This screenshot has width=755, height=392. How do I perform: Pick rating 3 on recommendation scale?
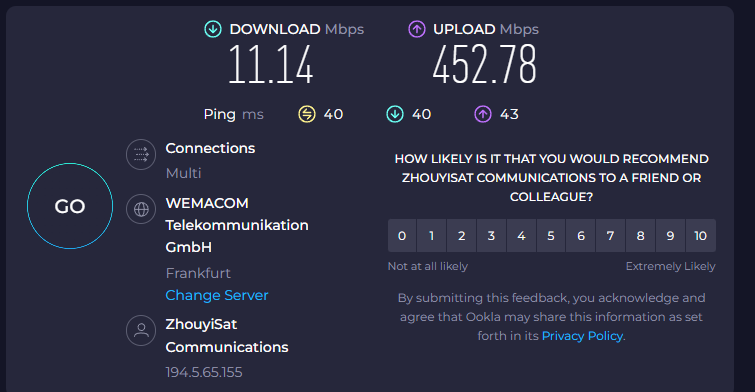[491, 235]
